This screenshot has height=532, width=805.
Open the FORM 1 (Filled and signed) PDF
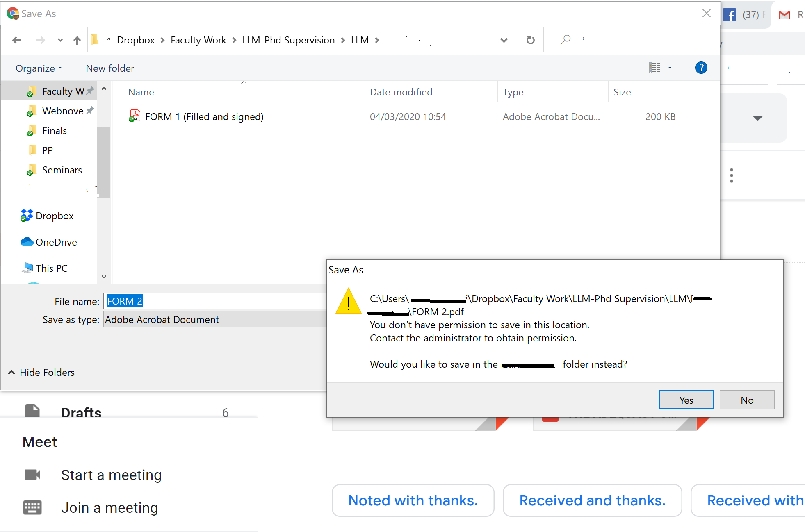(204, 116)
